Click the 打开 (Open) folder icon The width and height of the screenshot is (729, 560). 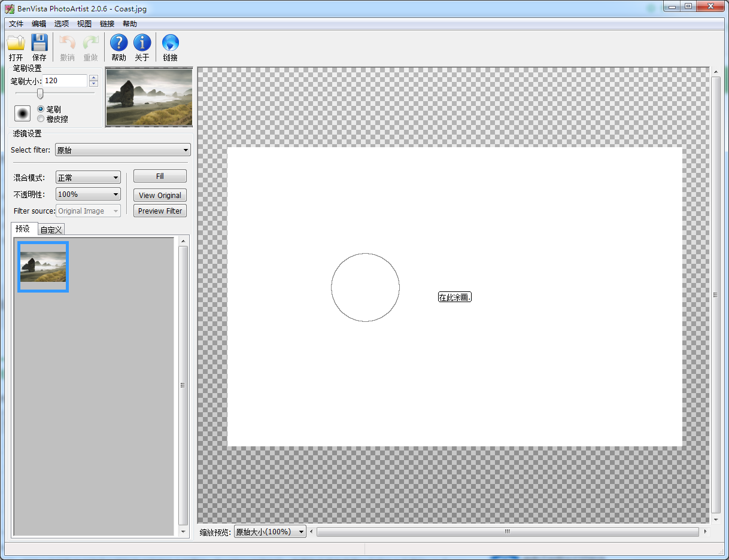coord(16,43)
